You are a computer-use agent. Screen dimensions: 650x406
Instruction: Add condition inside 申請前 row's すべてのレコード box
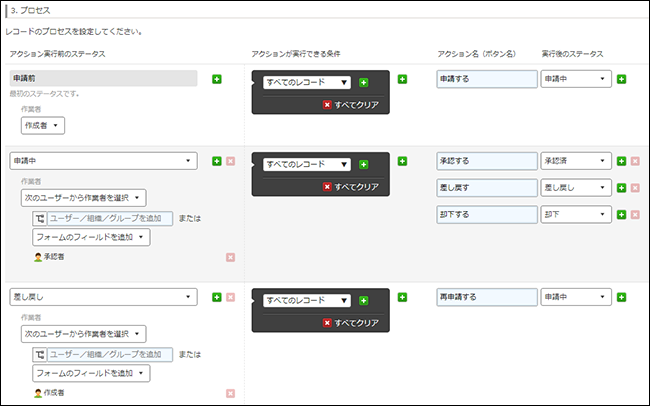click(x=364, y=83)
